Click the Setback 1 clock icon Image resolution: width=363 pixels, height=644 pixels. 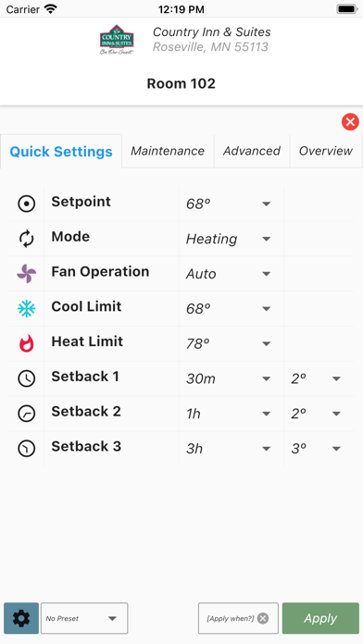pyautogui.click(x=27, y=378)
